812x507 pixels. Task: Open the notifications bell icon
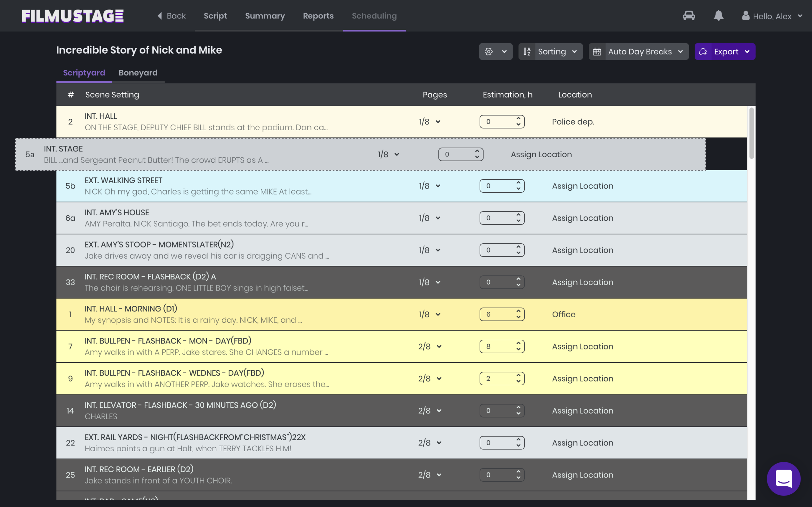(x=718, y=16)
